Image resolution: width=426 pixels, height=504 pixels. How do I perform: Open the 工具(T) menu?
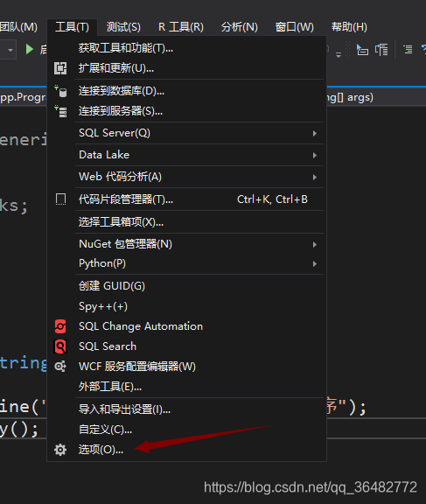click(72, 27)
